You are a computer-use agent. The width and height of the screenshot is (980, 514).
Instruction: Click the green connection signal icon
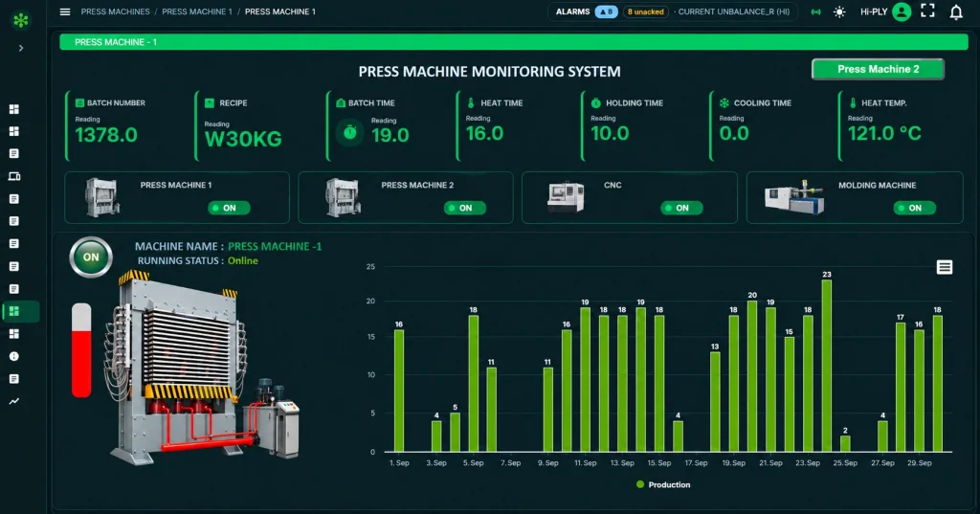(x=815, y=11)
